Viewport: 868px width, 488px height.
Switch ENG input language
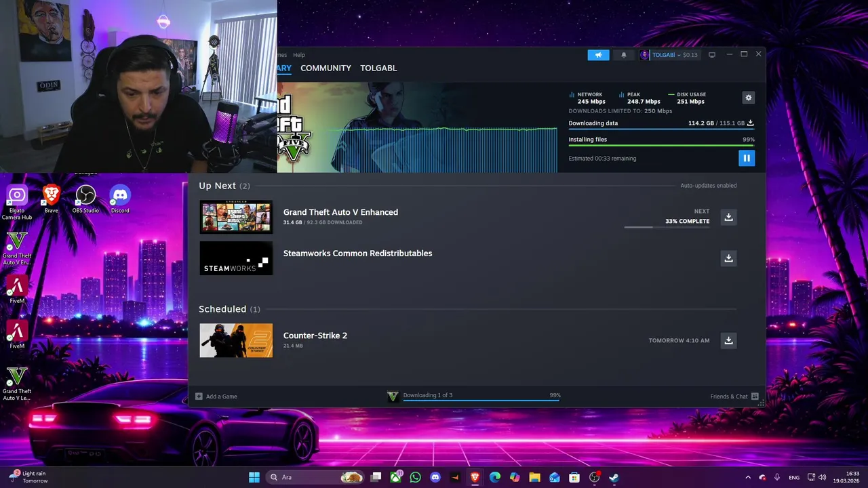(794, 477)
